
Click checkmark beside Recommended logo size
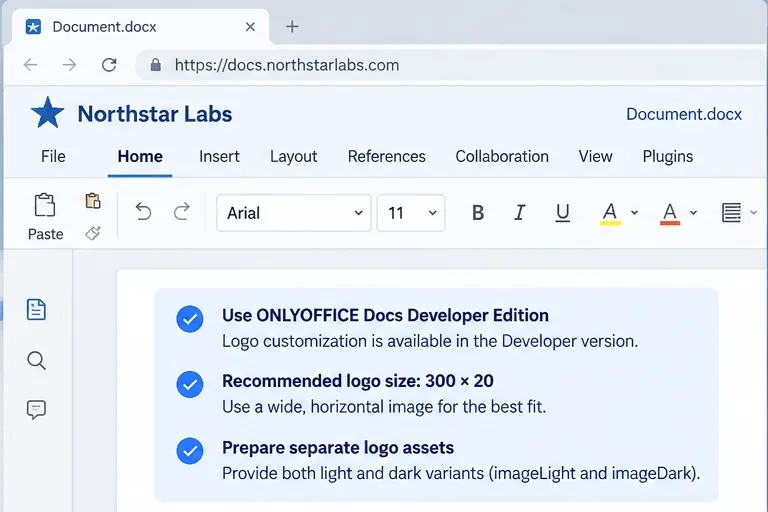point(190,385)
